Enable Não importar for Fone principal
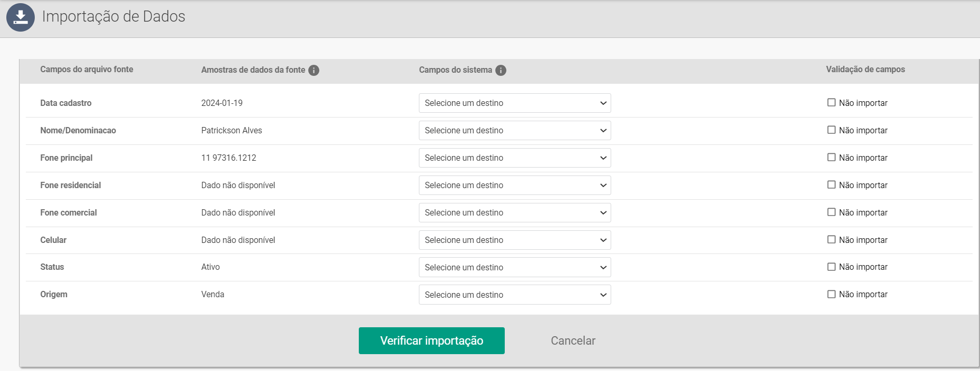This screenshot has width=980, height=371. [x=831, y=158]
